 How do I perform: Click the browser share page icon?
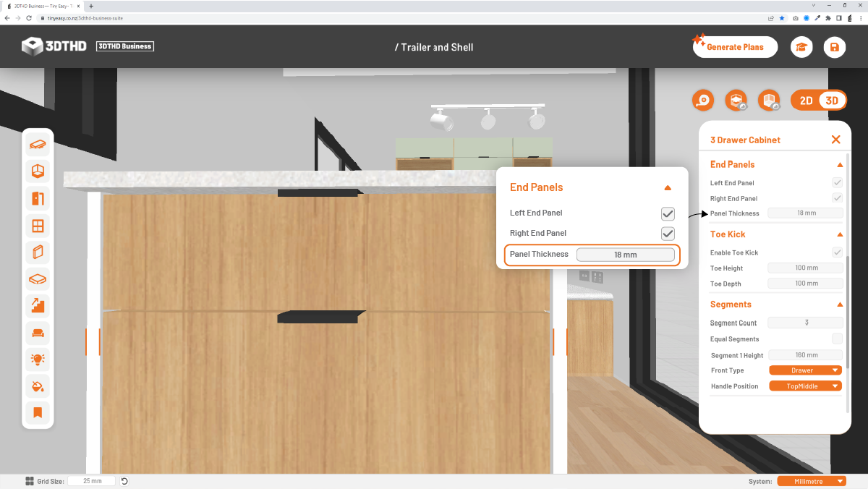coord(770,17)
